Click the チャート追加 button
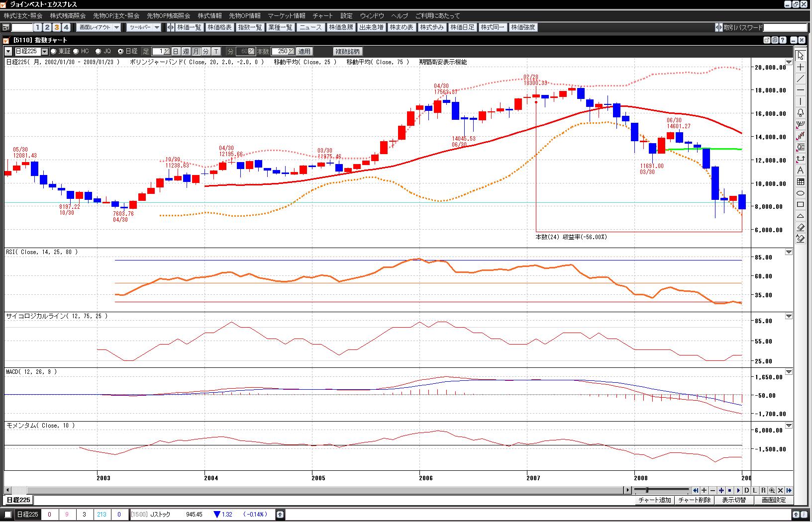The height and width of the screenshot is (522, 812). [654, 500]
